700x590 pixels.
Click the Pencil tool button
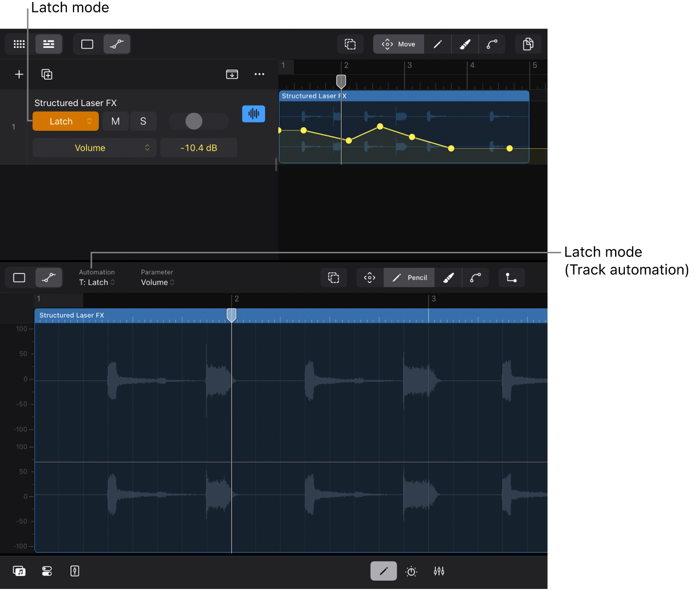409,277
